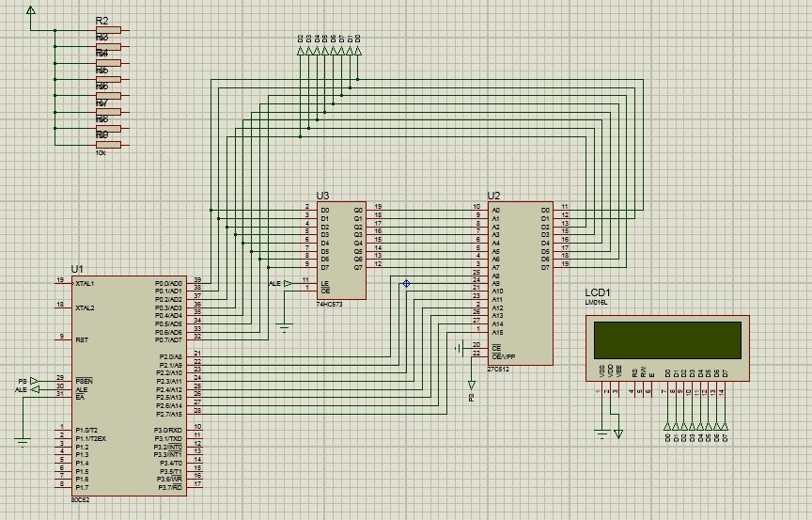812x520 pixels.
Task: Click the topmost resistor R2
Action: (x=108, y=31)
